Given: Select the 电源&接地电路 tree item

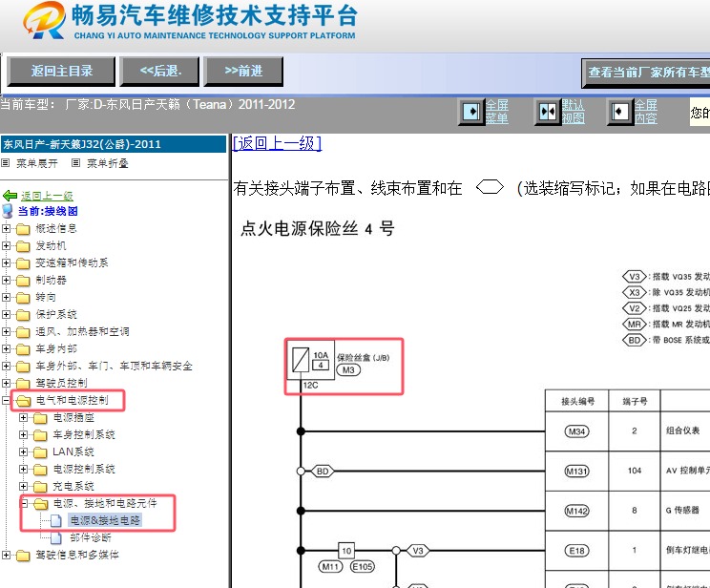Looking at the screenshot, I should [105, 520].
